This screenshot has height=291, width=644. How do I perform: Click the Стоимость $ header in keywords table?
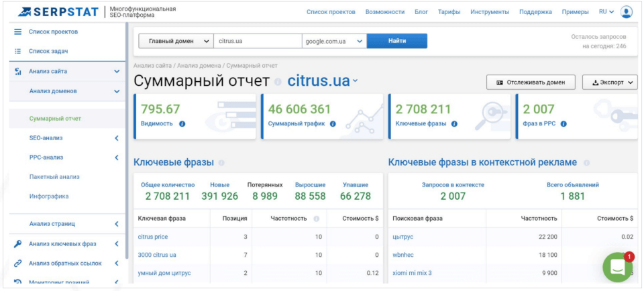[361, 219]
